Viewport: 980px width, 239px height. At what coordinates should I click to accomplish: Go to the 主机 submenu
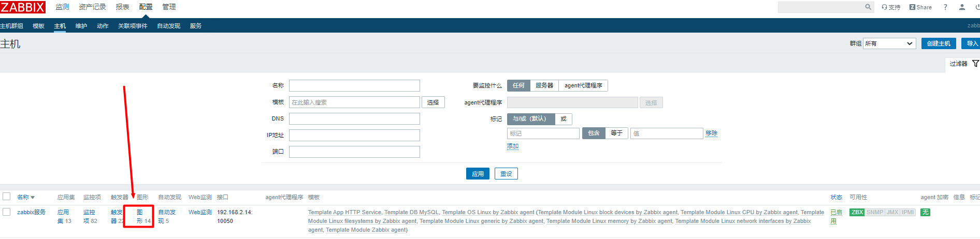pyautogui.click(x=60, y=26)
